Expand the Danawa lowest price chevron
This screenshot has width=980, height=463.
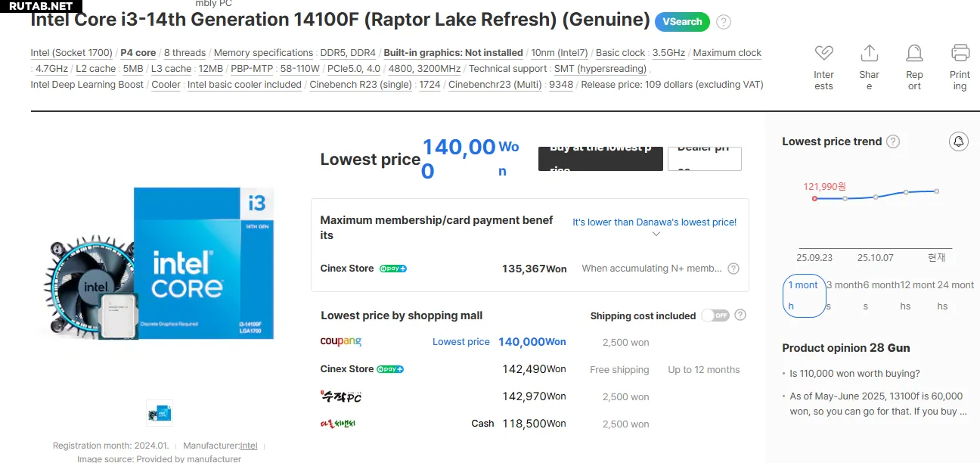[656, 235]
